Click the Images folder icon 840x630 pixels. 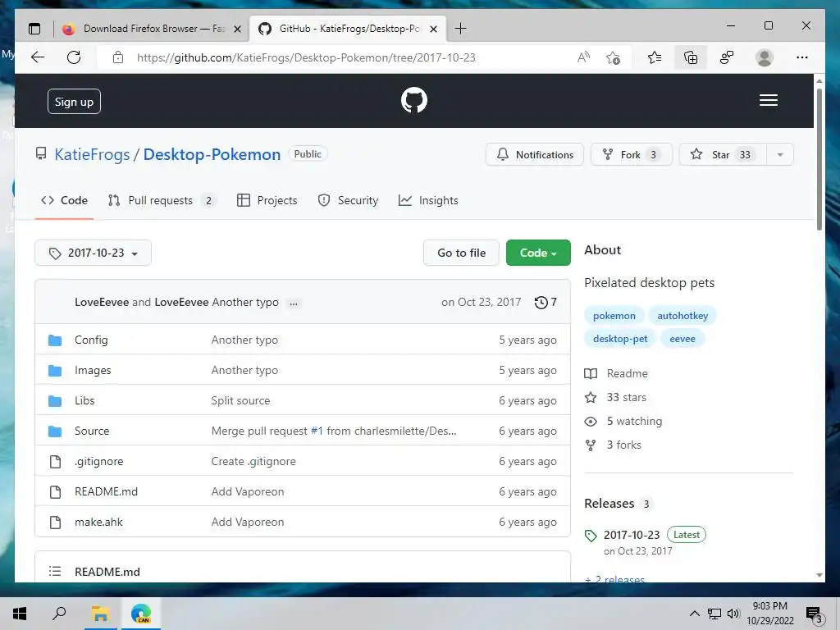click(x=55, y=370)
